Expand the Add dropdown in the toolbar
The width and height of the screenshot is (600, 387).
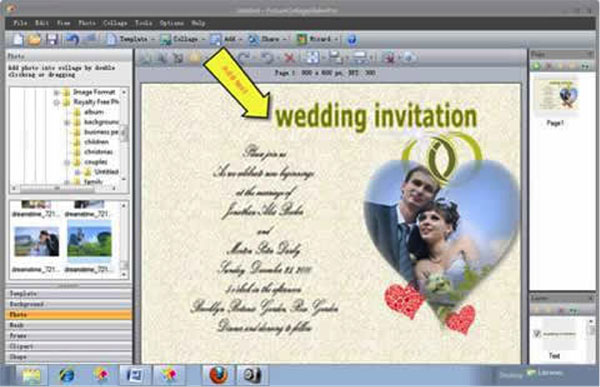pyautogui.click(x=227, y=39)
